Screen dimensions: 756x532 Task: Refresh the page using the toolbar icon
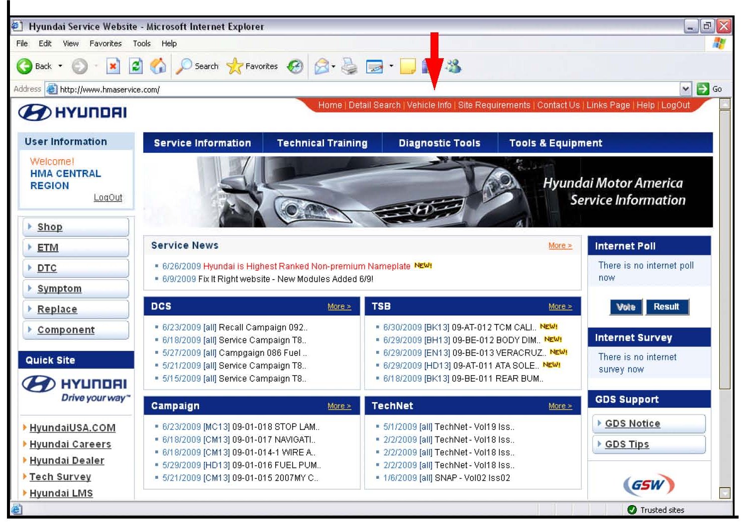tap(135, 66)
